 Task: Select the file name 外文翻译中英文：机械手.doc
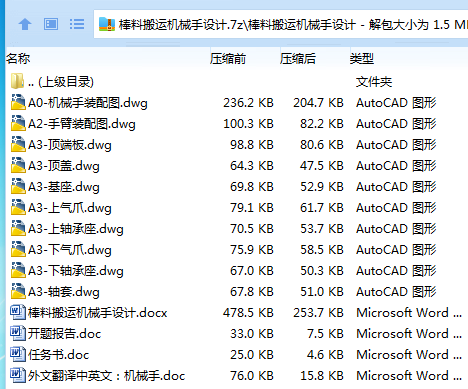pyautogui.click(x=106, y=376)
